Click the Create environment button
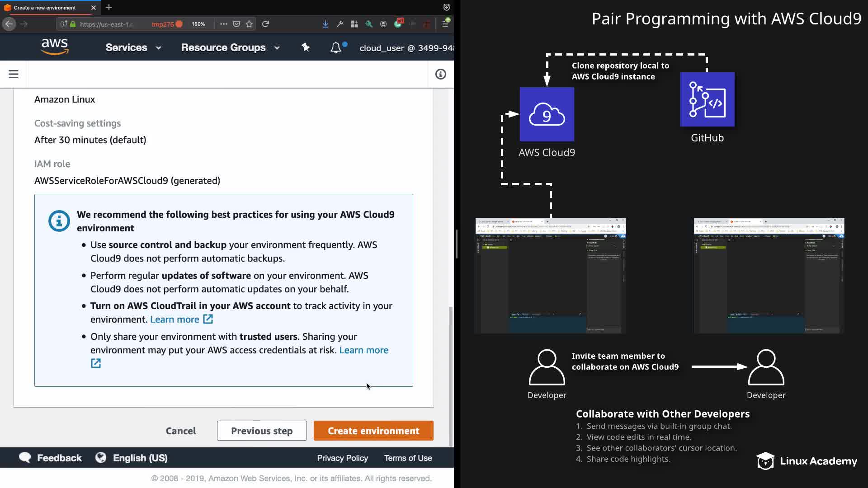This screenshot has height=488, width=868. point(373,431)
